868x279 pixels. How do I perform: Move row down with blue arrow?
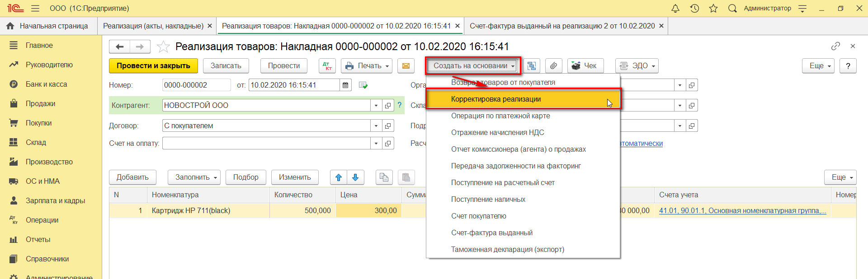[355, 177]
